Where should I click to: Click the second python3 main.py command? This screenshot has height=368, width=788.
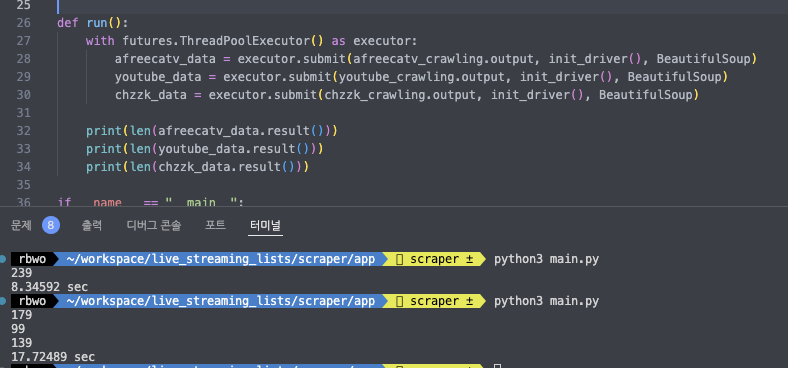coord(546,301)
